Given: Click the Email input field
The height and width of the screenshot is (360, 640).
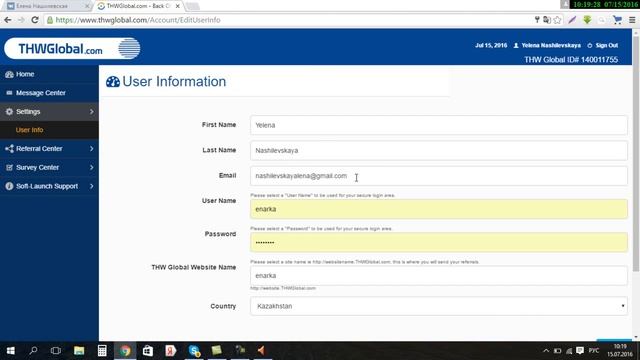Looking at the screenshot, I should [x=439, y=176].
